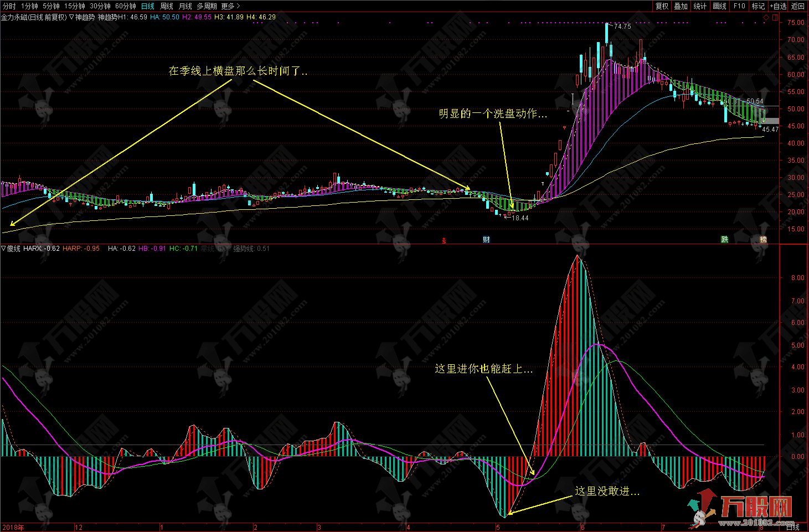Activate the 画线 drawing tools button
Image resolution: width=809 pixels, height=532 pixels.
pos(719,6)
